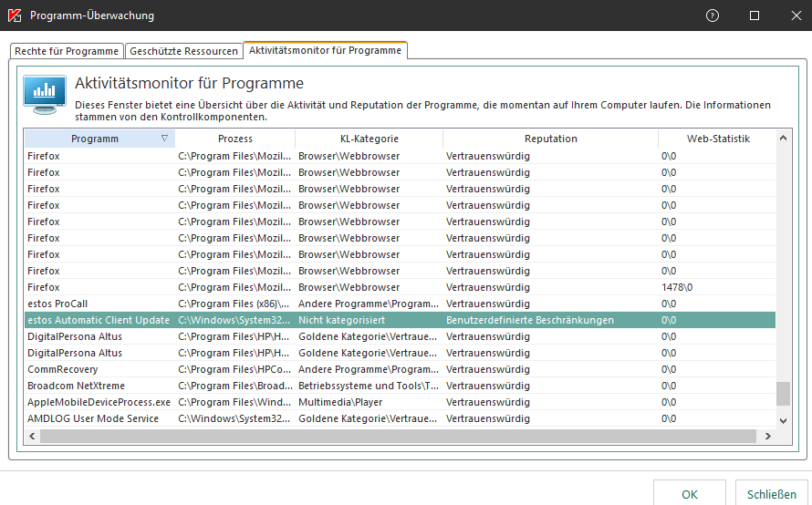Sort by KL-Kategorie column header
The height and width of the screenshot is (505, 812).
coord(370,139)
